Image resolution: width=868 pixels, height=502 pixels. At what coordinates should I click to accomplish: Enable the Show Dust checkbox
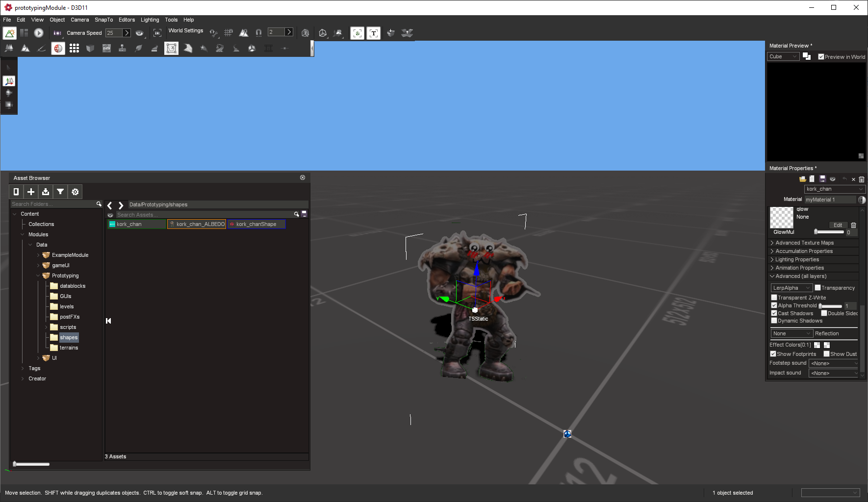point(826,354)
